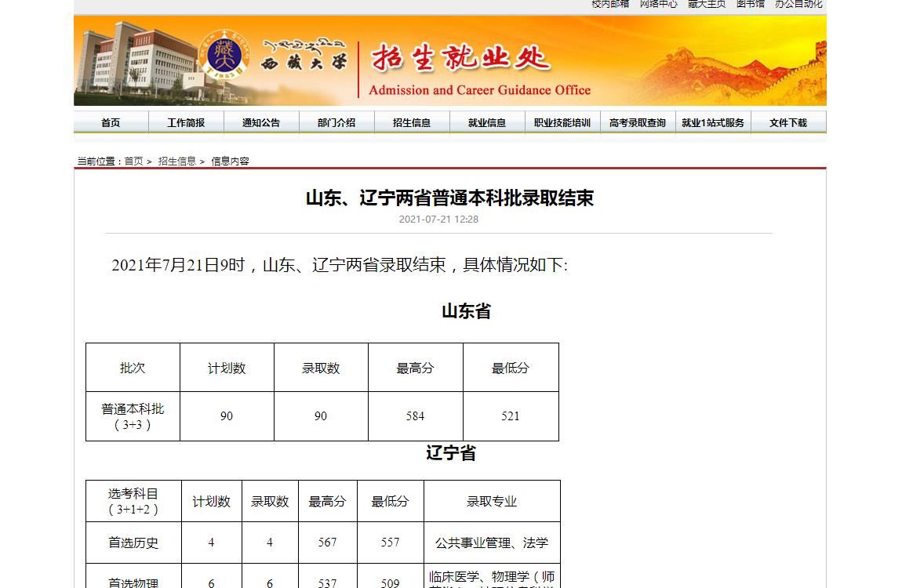The image size is (902, 588).
Task: Click the 567 score cell
Action: point(327,543)
